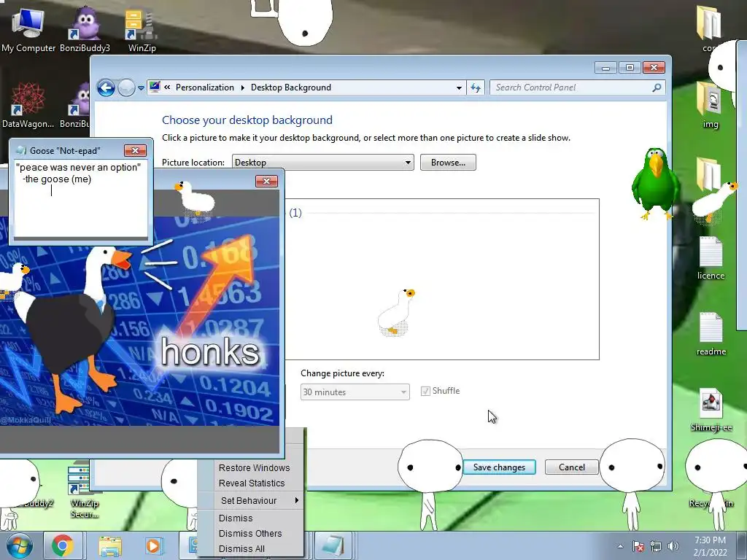Click the green parrot character

pyautogui.click(x=656, y=183)
